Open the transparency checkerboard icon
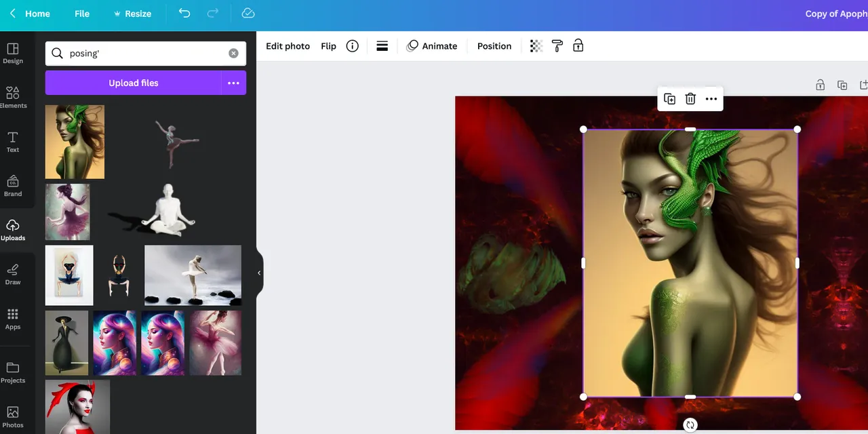Screen dimensions: 868x434 536,46
